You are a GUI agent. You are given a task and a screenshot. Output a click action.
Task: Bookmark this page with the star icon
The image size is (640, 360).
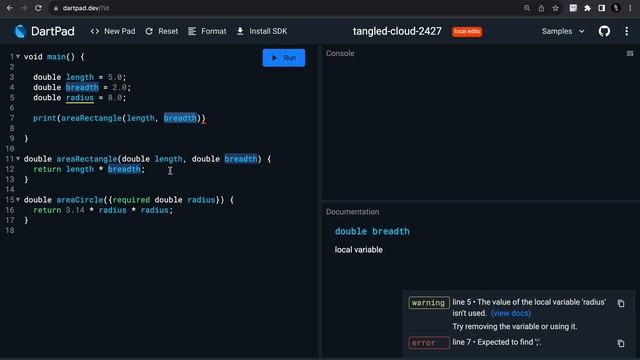click(555, 8)
